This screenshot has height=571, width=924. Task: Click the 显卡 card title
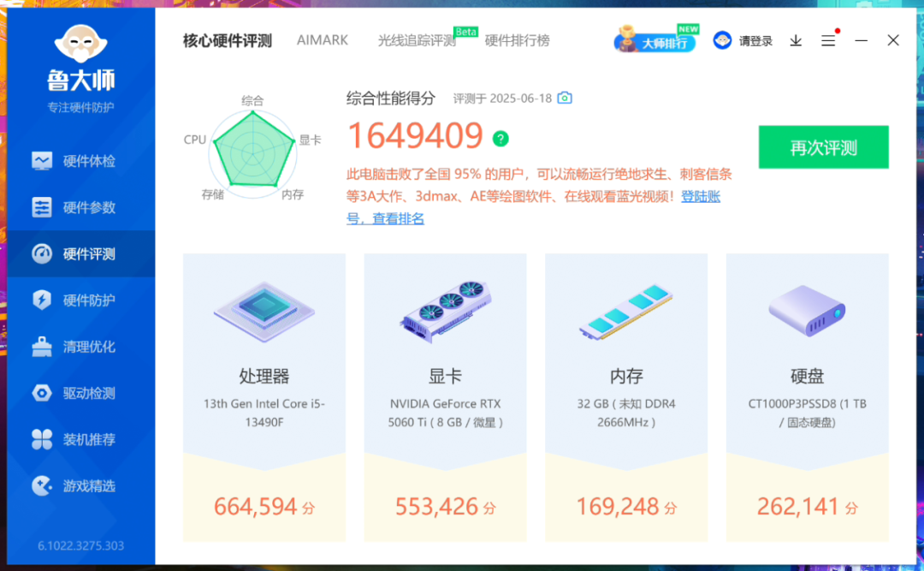(446, 376)
